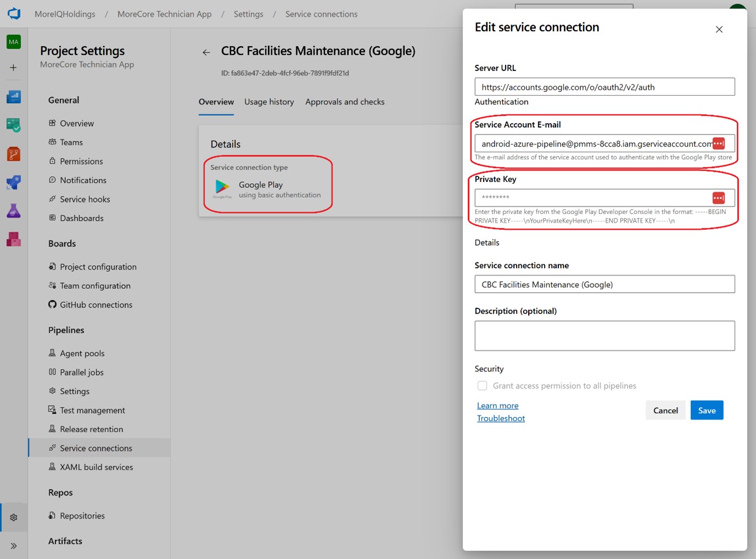Open Azure Repos branch icon

14,154
